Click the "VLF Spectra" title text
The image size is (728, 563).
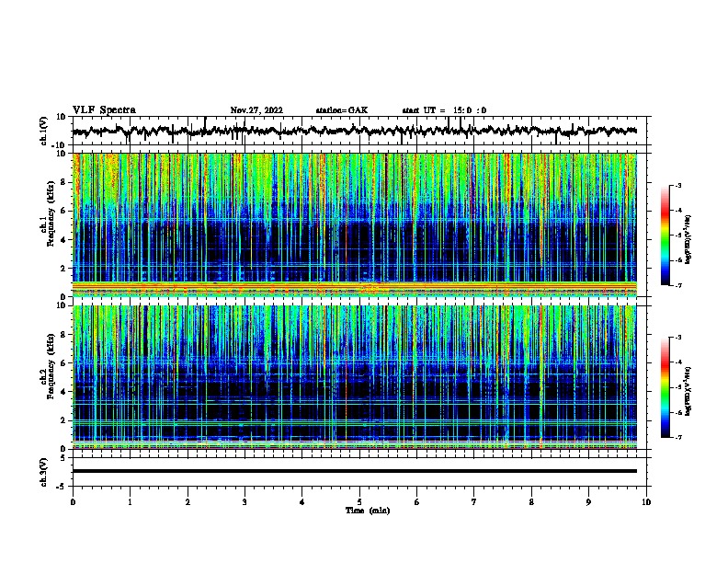[x=104, y=110]
